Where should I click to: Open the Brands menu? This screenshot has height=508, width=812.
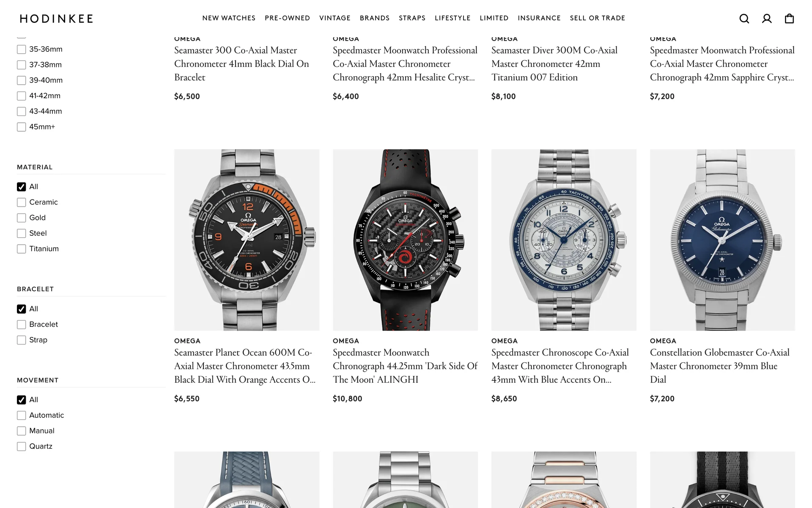(x=375, y=18)
